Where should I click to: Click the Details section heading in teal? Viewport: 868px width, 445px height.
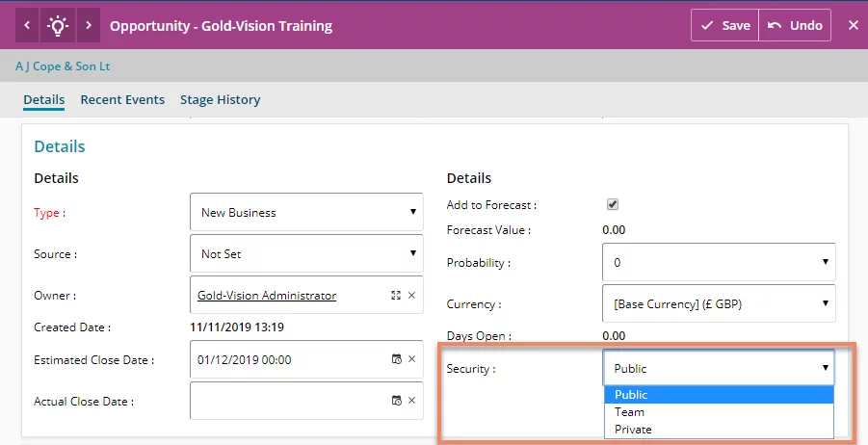coord(60,146)
